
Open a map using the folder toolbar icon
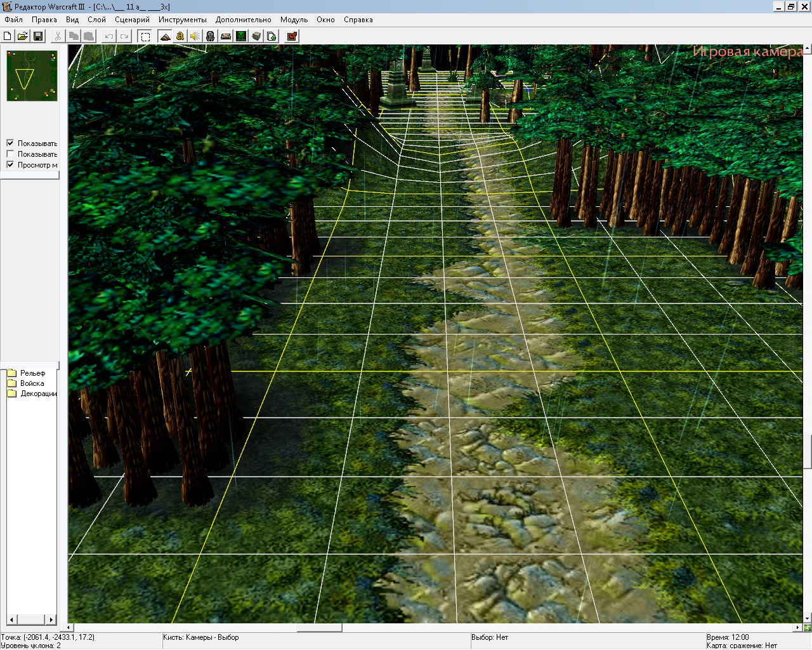point(22,36)
